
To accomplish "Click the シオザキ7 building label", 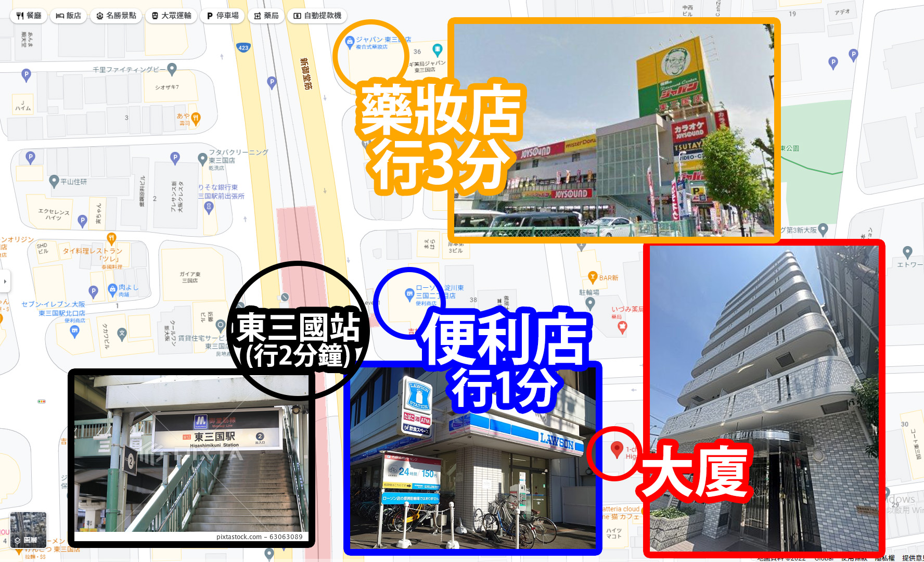I will click(167, 87).
